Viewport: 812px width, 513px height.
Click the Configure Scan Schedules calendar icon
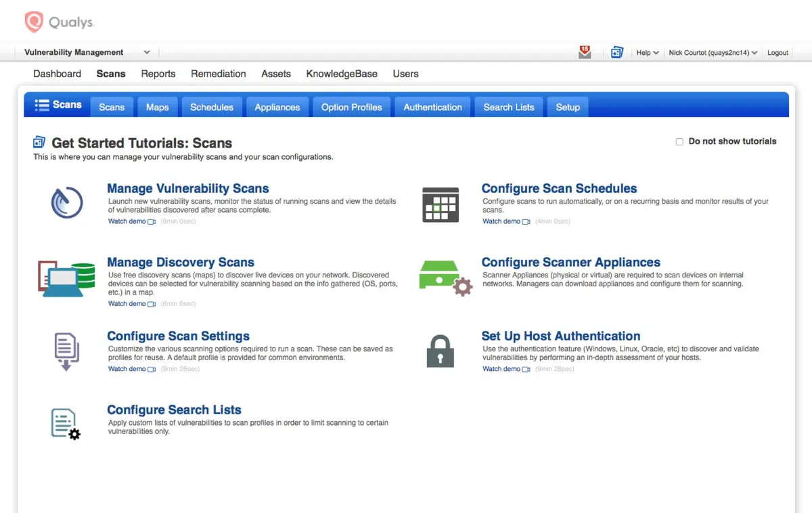coord(441,204)
